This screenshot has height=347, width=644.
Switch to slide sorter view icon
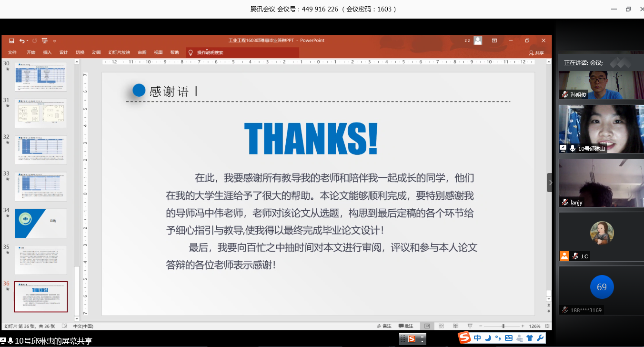point(441,326)
